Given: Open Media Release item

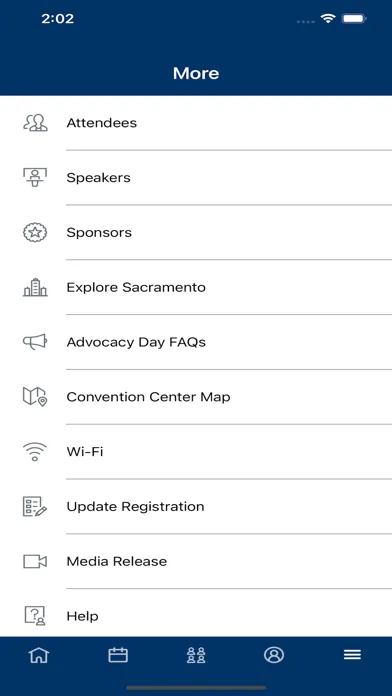Looking at the screenshot, I should point(196,562).
